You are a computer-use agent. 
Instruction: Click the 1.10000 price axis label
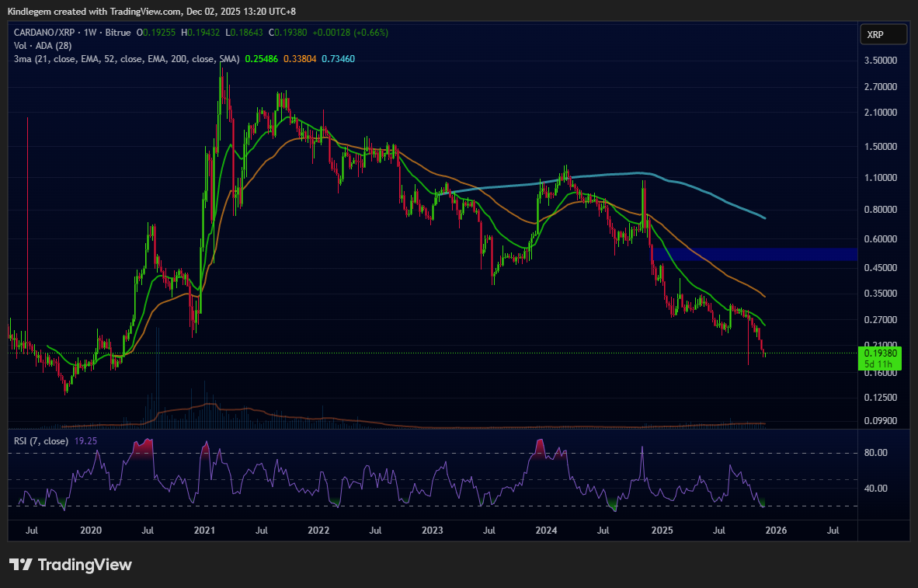pos(880,177)
